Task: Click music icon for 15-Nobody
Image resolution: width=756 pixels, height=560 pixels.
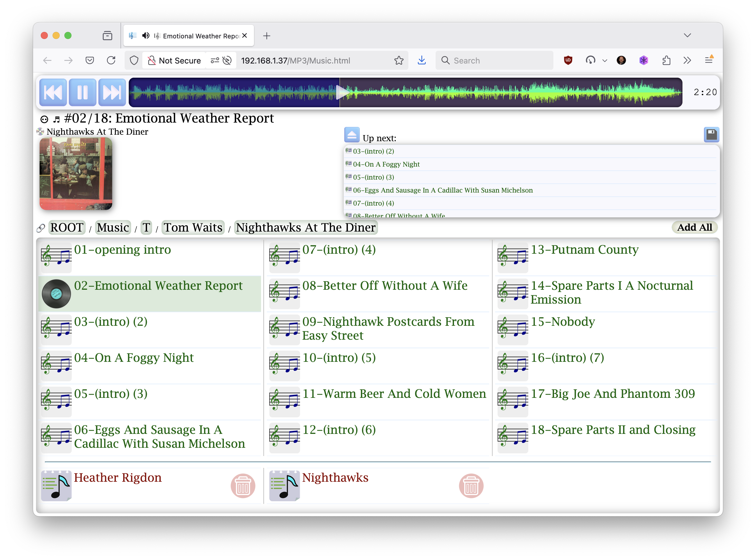Action: 513,330
